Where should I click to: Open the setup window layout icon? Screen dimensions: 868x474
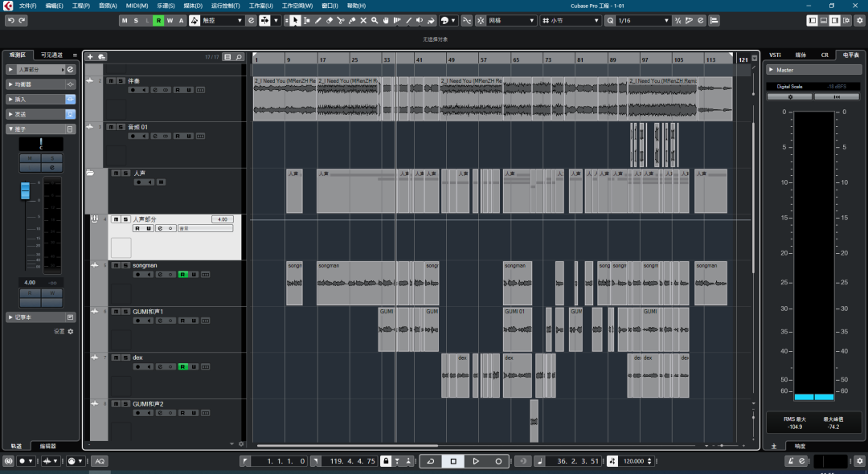[x=846, y=20]
